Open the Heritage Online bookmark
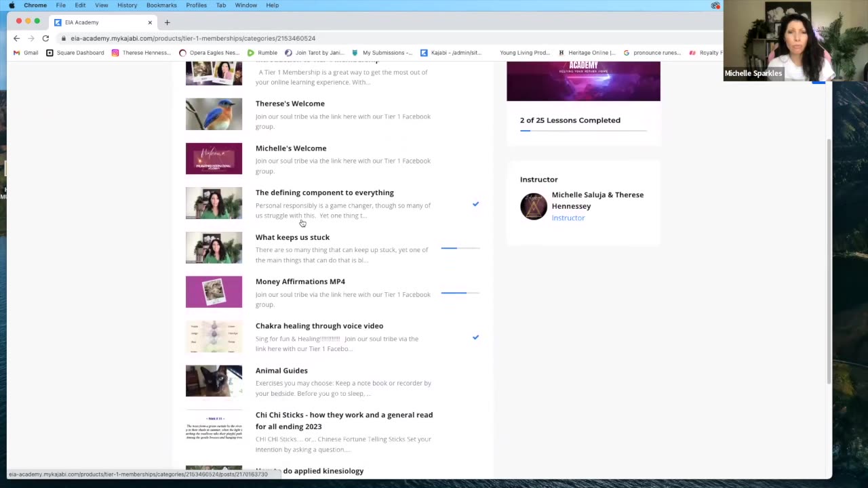868x488 pixels. tap(587, 53)
